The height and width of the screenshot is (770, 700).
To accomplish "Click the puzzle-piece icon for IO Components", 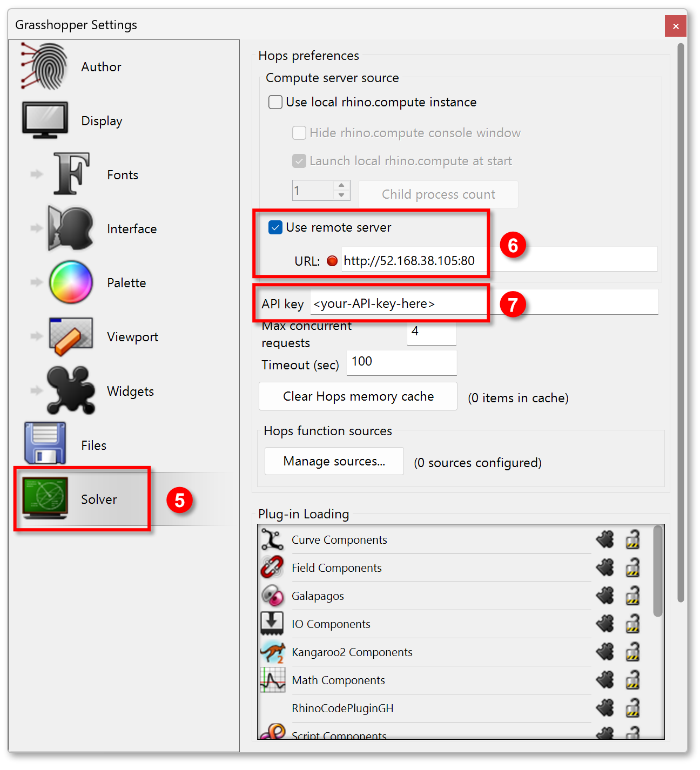I will pyautogui.click(x=605, y=624).
